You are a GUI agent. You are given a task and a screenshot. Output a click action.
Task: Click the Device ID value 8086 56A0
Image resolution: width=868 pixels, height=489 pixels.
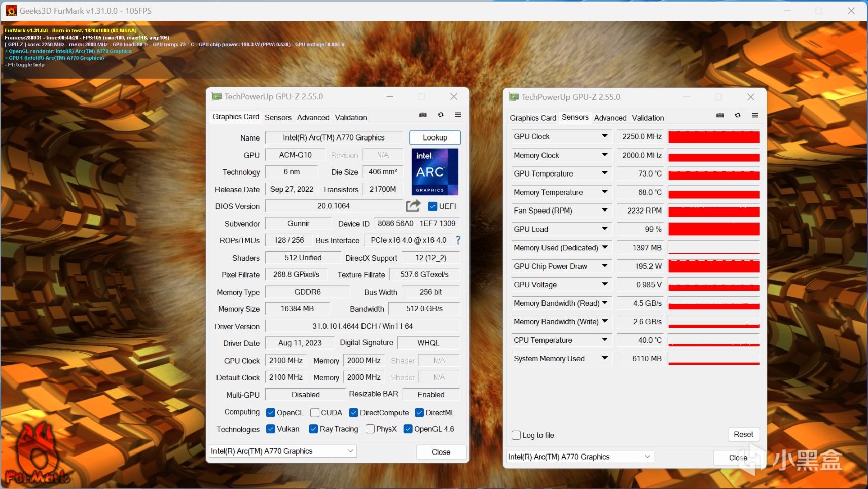(417, 223)
